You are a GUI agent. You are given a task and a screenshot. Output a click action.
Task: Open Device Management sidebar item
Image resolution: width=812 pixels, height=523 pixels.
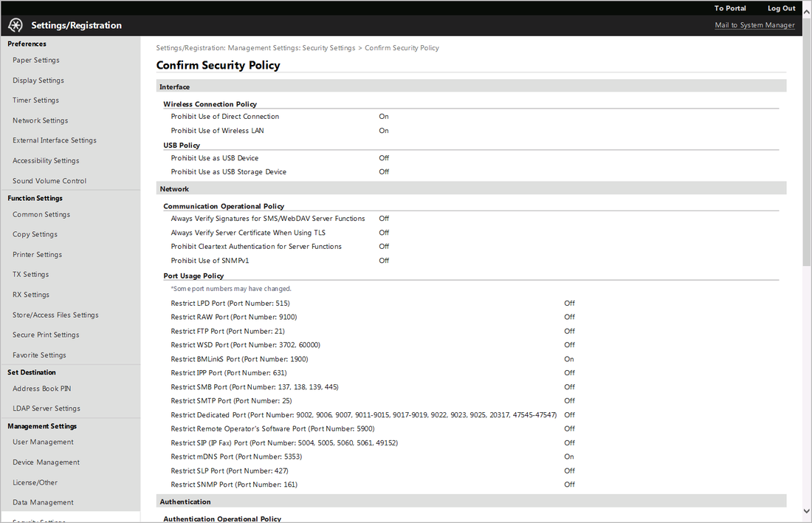tap(46, 462)
